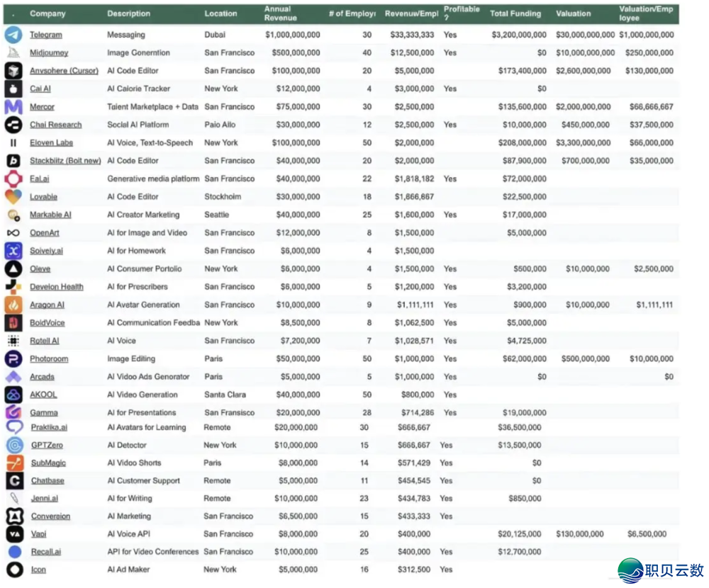Select the Profitable column header
The image size is (709, 588).
click(462, 13)
